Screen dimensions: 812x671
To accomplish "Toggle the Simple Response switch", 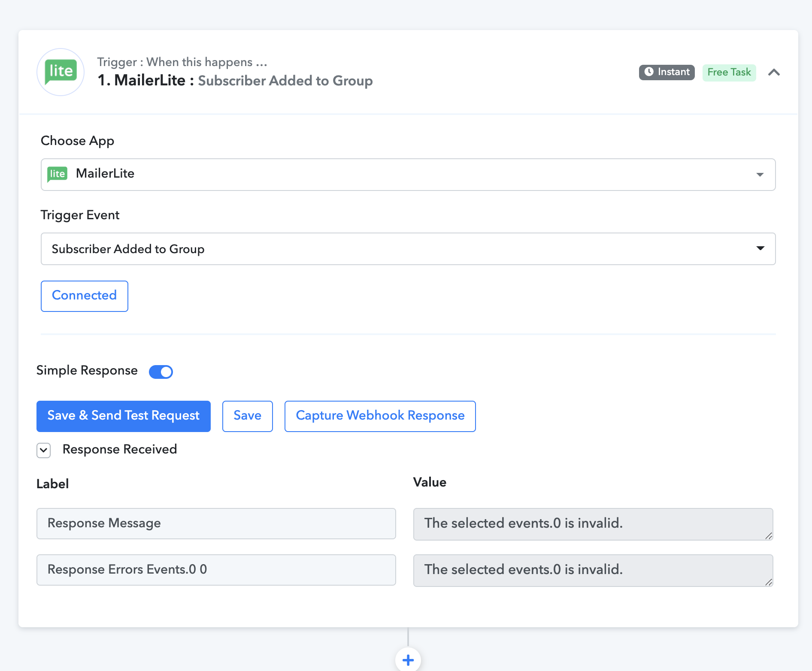I will coord(161,372).
